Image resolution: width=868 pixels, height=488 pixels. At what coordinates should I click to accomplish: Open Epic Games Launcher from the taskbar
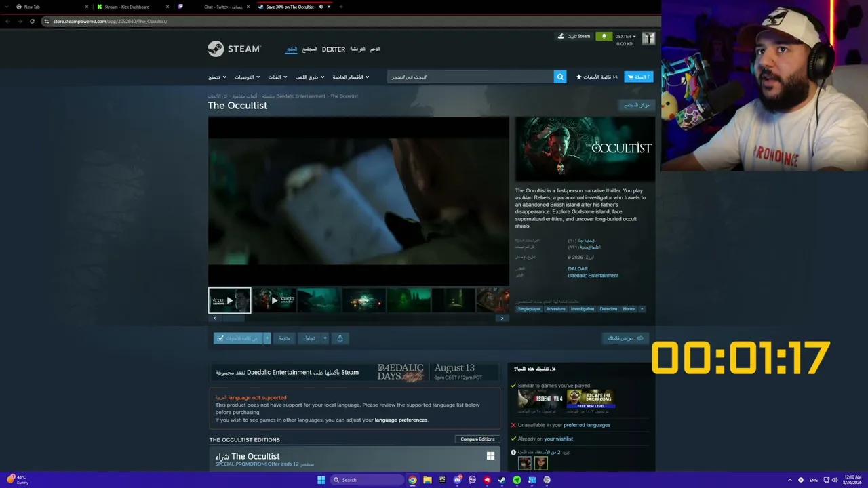tap(442, 480)
